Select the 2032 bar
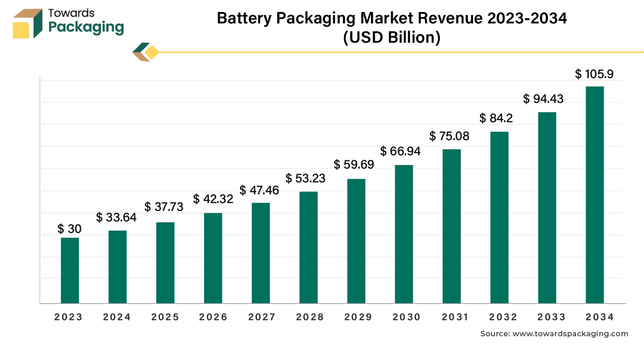This screenshot has height=345, width=644. point(500,218)
